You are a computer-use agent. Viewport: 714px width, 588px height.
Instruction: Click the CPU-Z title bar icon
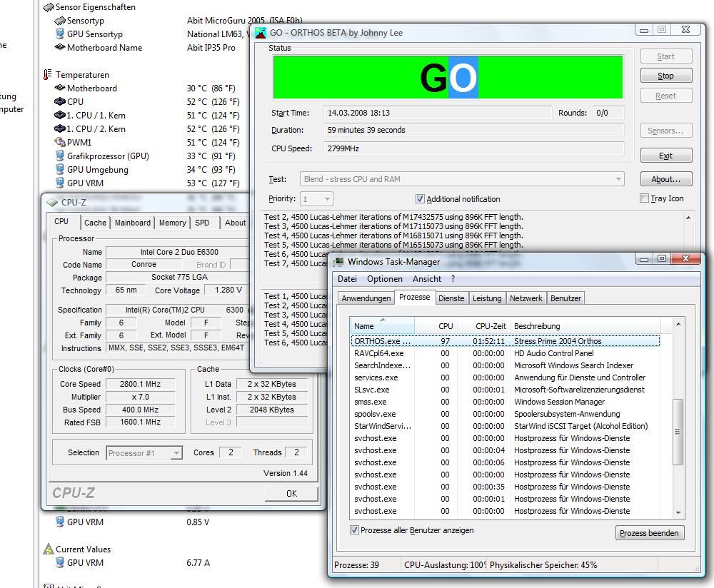pos(52,203)
